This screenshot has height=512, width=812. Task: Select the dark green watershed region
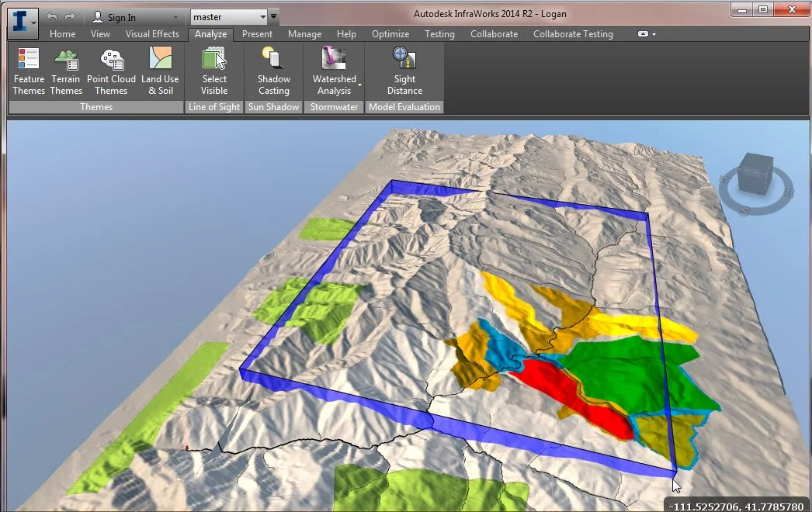click(637, 372)
